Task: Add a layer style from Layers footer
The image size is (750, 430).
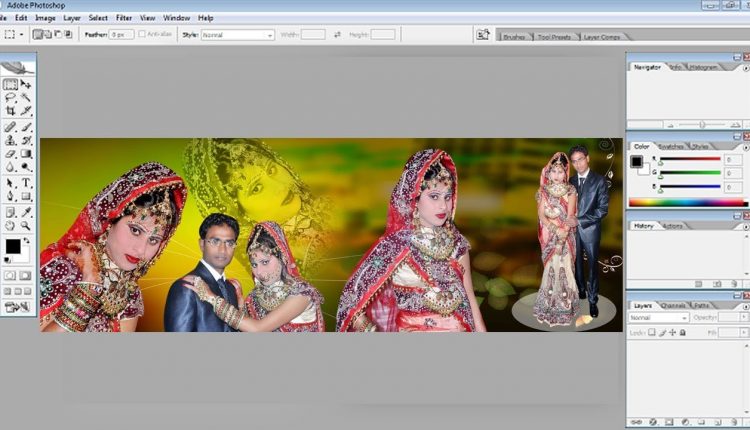Action: click(x=652, y=422)
